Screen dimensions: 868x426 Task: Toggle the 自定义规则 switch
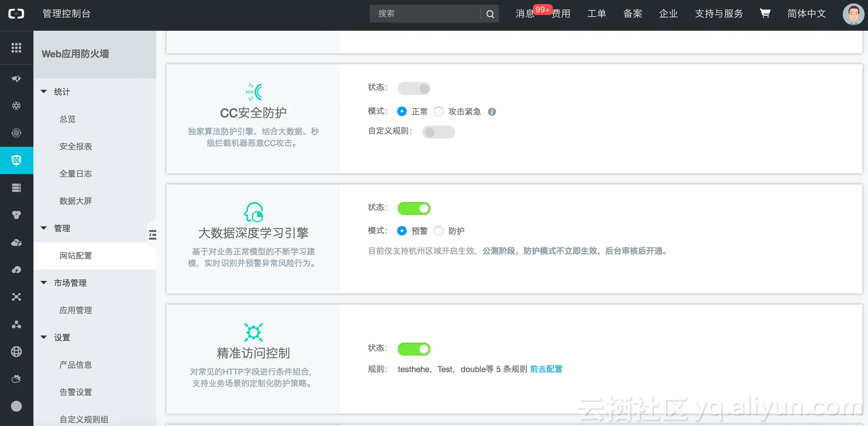[438, 132]
